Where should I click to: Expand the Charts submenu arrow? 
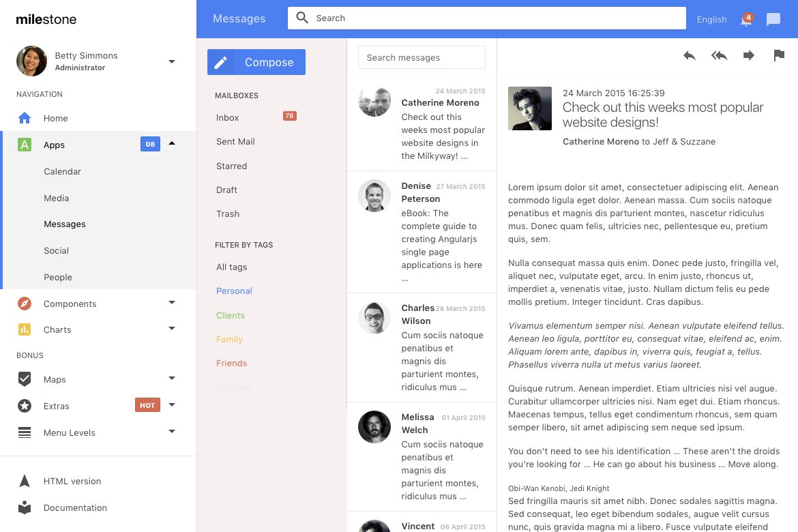tap(172, 328)
